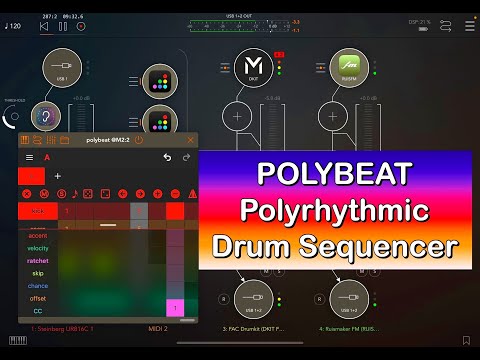Toggle polybeat plugin power bypass

(139, 140)
